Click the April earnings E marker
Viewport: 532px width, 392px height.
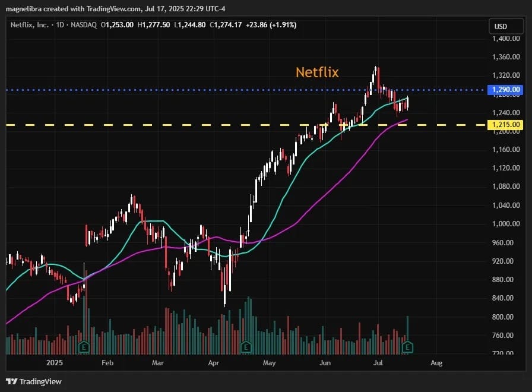point(246,347)
